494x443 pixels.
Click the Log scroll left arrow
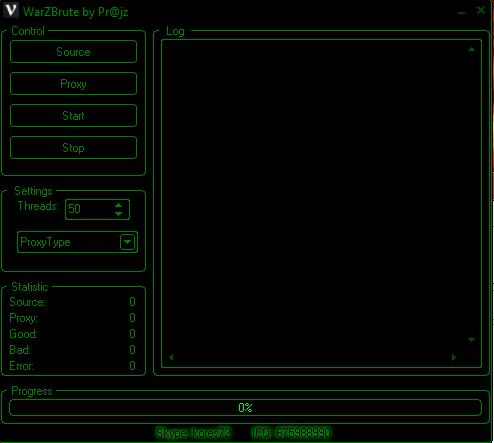pyautogui.click(x=171, y=357)
